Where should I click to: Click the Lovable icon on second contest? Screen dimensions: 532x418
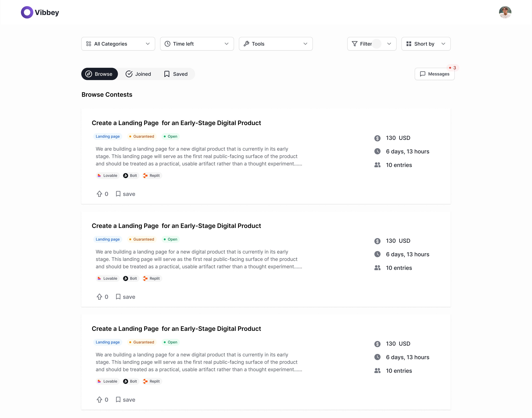coord(99,278)
